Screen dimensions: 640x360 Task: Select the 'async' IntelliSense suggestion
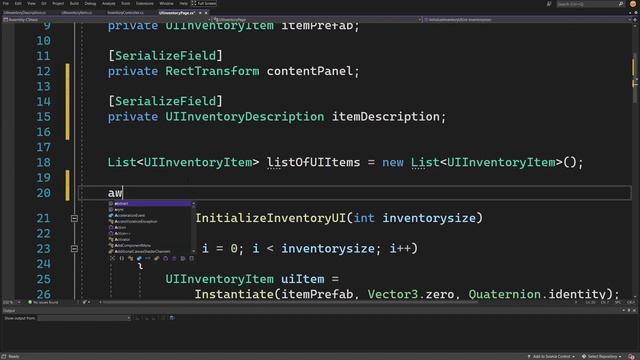[x=149, y=209]
